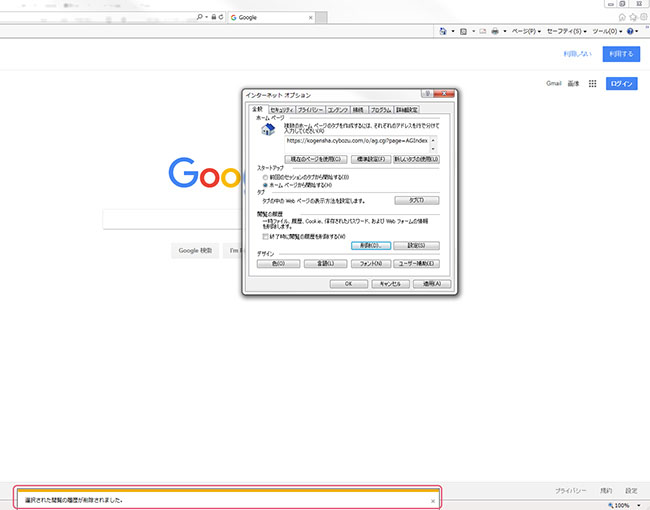Switch to the セキュリティ tab
650x510 pixels.
[x=281, y=110]
